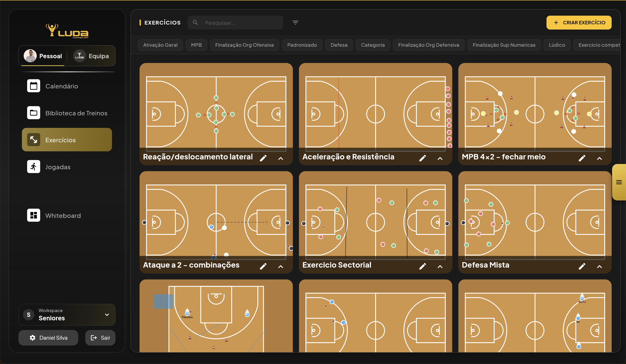Open the Biblioteca de Treinos folder icon
The height and width of the screenshot is (364, 626).
(34, 113)
